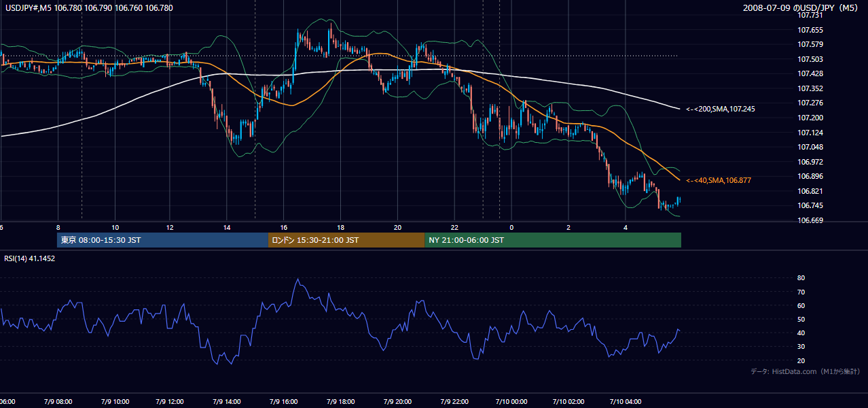Click price level 106.821 on axis
The height and width of the screenshot is (408, 868).
[810, 191]
